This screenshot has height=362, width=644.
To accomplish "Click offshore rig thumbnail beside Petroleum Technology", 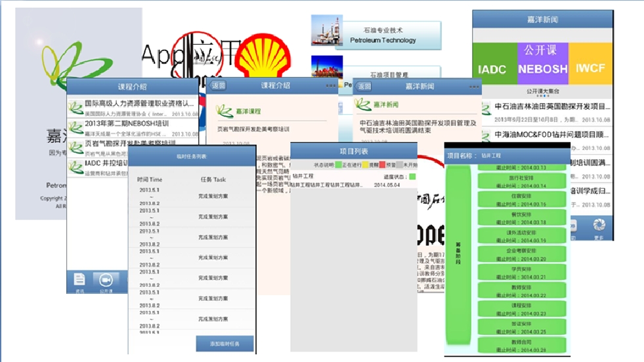I will tap(327, 30).
